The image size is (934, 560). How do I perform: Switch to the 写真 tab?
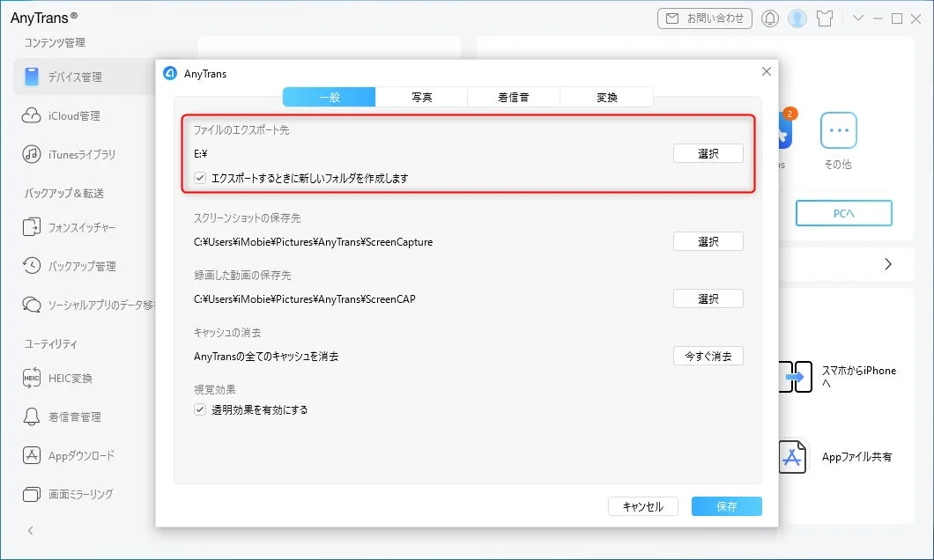[421, 97]
